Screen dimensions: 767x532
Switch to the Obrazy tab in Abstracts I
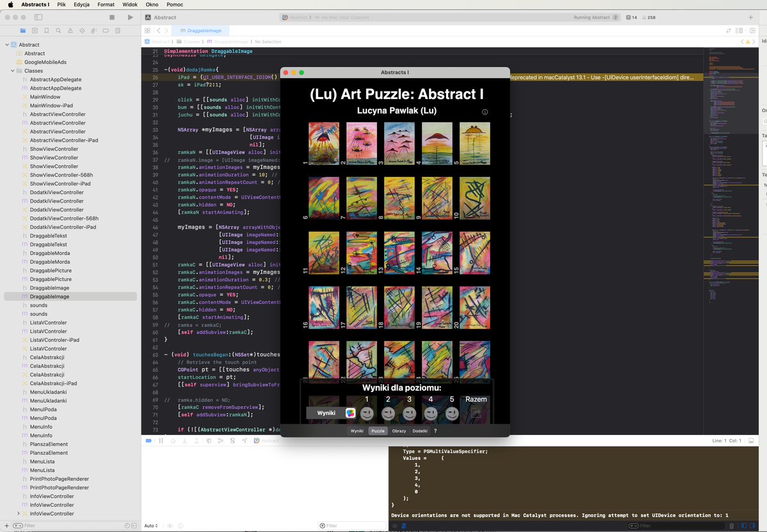[399, 431]
